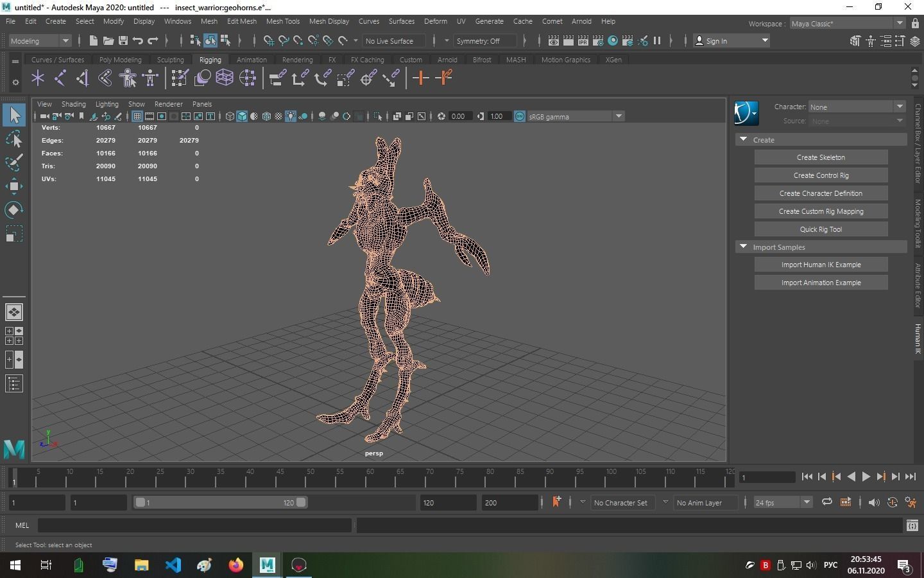Switch to the Animation shelf tab
This screenshot has width=924, height=578.
pos(252,60)
